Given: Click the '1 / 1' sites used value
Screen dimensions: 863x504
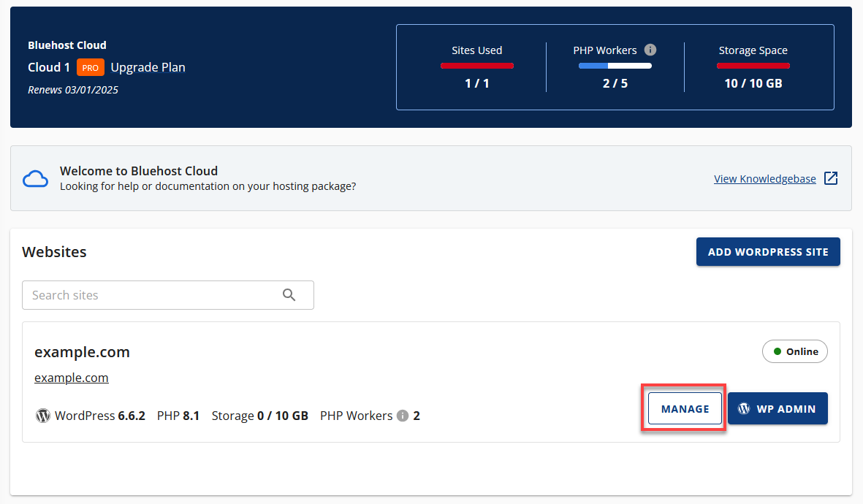Looking at the screenshot, I should pos(476,83).
